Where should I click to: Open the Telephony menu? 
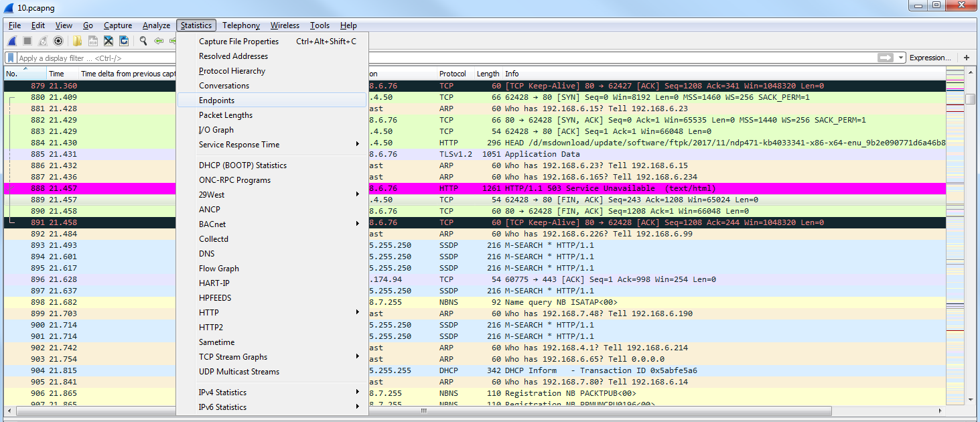point(241,25)
